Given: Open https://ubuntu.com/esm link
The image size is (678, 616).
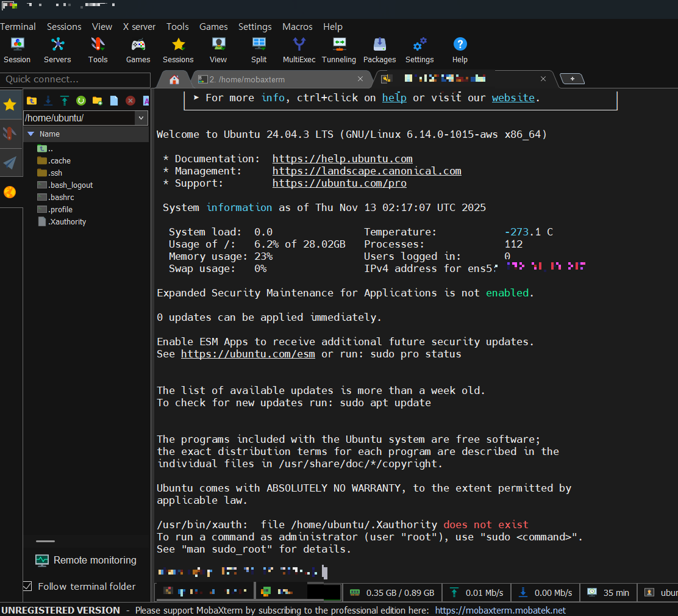Looking at the screenshot, I should point(248,354).
